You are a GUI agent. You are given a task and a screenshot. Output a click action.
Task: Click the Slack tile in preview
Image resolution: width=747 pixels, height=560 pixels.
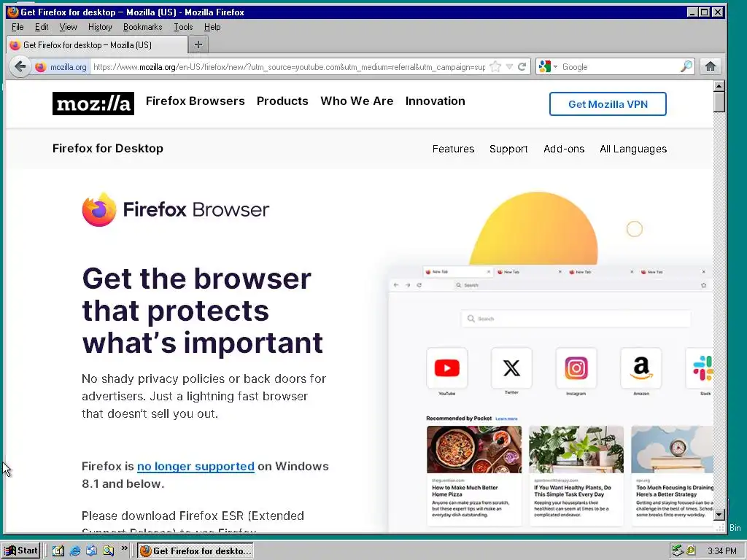pyautogui.click(x=700, y=368)
